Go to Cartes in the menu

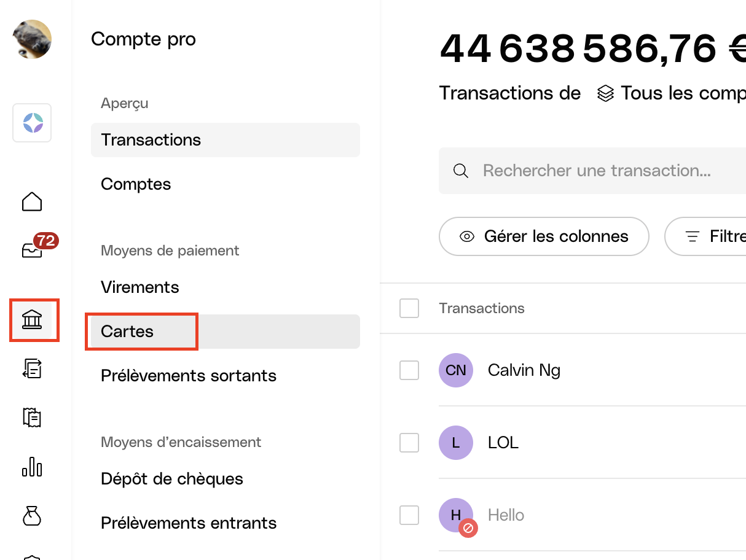click(128, 332)
